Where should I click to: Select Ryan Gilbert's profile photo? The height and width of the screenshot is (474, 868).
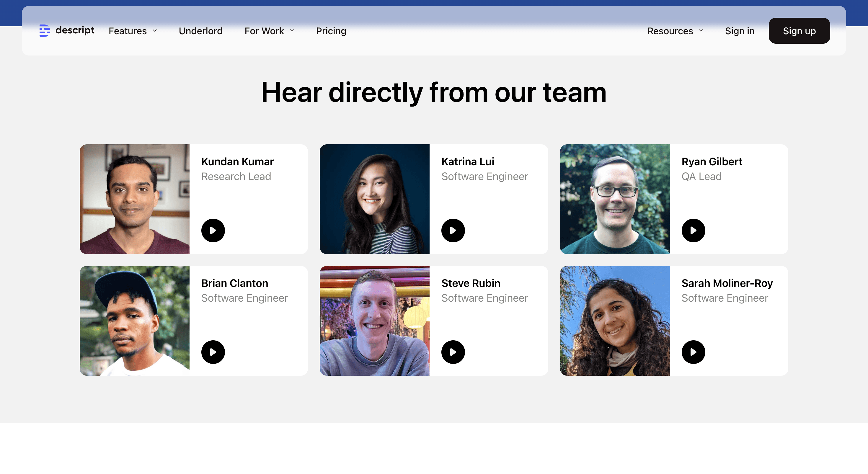point(615,199)
